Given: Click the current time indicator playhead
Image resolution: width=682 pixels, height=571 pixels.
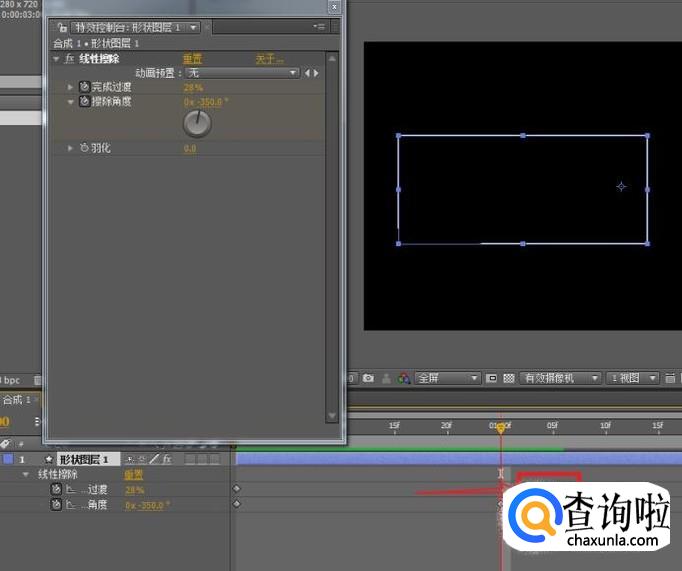Looking at the screenshot, I should tap(501, 428).
